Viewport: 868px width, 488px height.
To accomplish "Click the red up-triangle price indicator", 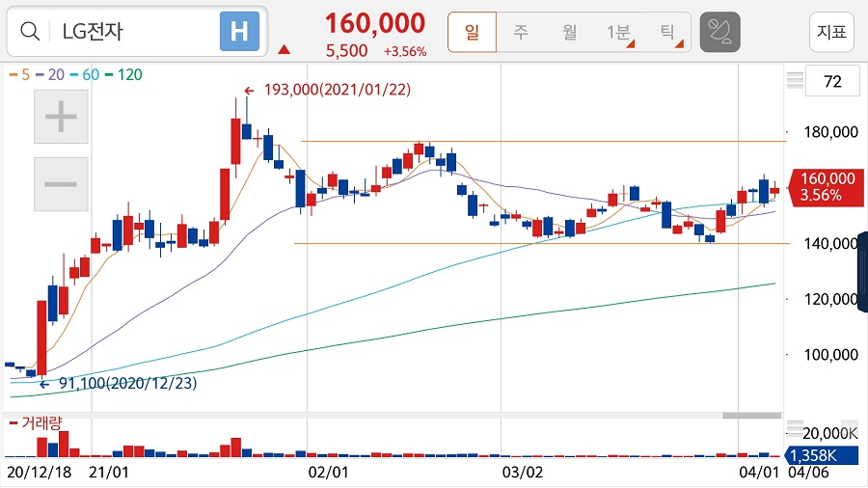I will [x=284, y=50].
